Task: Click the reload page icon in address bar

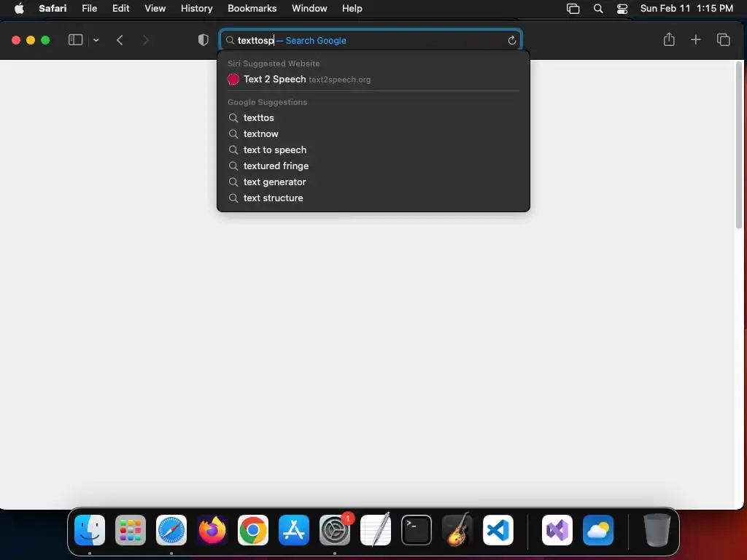Action: coord(511,41)
